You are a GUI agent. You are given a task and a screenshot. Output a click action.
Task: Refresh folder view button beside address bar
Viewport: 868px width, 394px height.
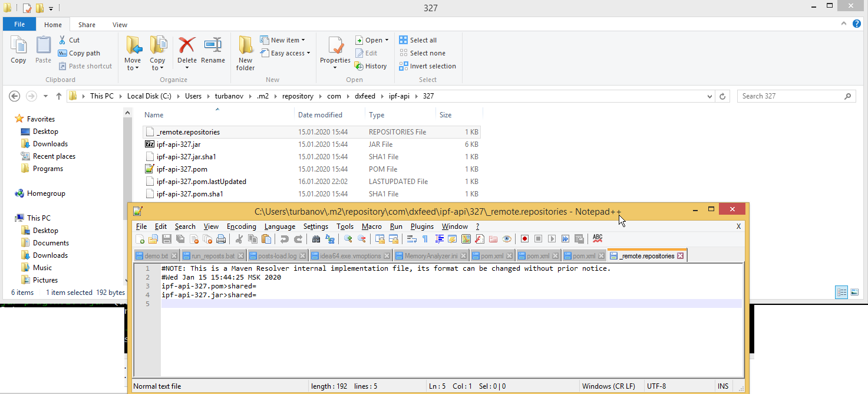pos(723,96)
